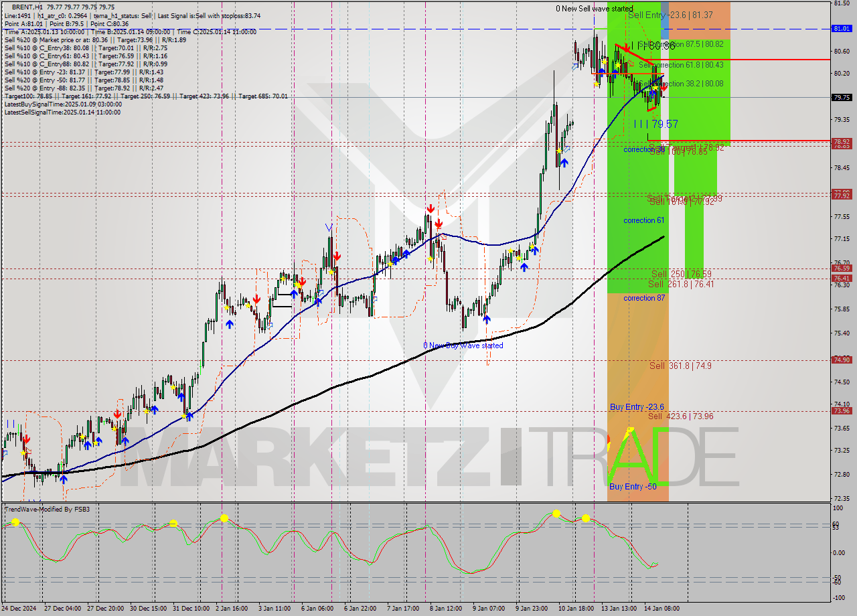Click the 9 Jan 23:00 date label
Image resolution: width=857 pixels, height=616 pixels.
click(x=531, y=609)
